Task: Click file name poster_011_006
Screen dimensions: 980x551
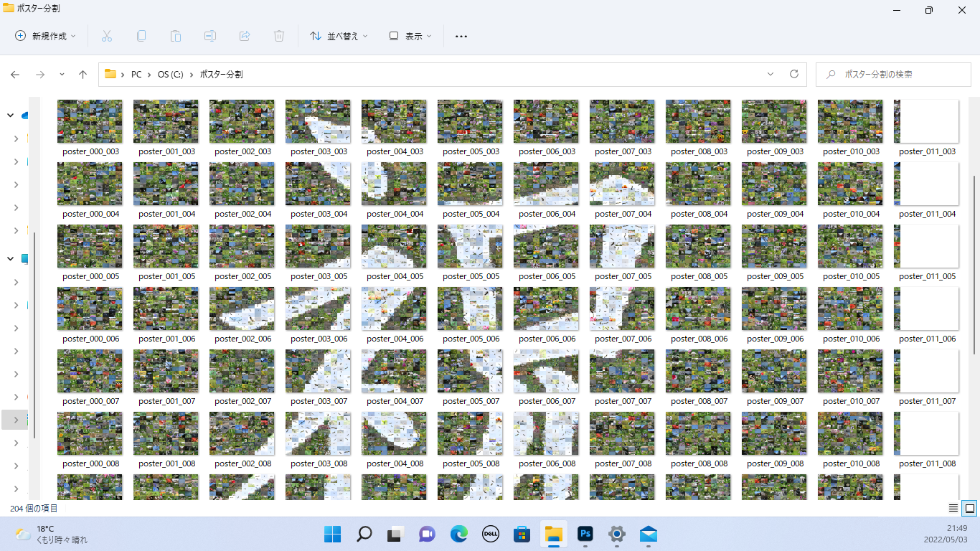Action: pos(928,339)
